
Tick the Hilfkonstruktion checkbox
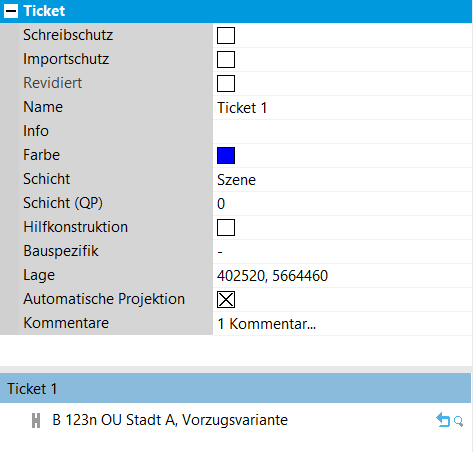226,227
